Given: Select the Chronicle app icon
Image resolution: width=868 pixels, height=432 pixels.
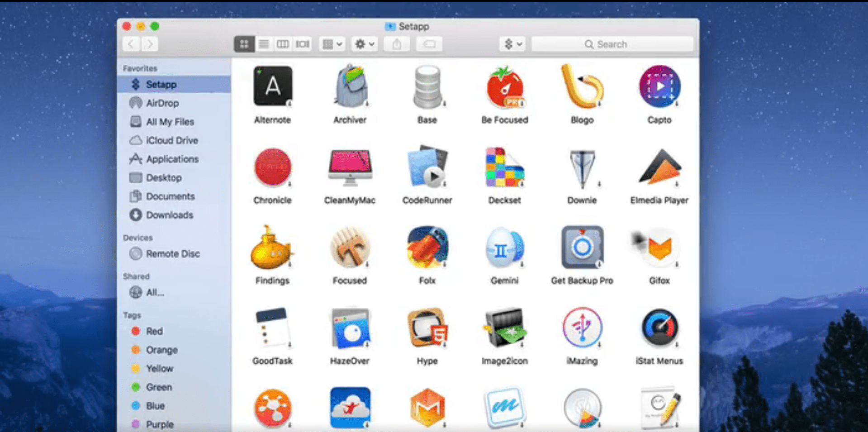Looking at the screenshot, I should [x=272, y=167].
